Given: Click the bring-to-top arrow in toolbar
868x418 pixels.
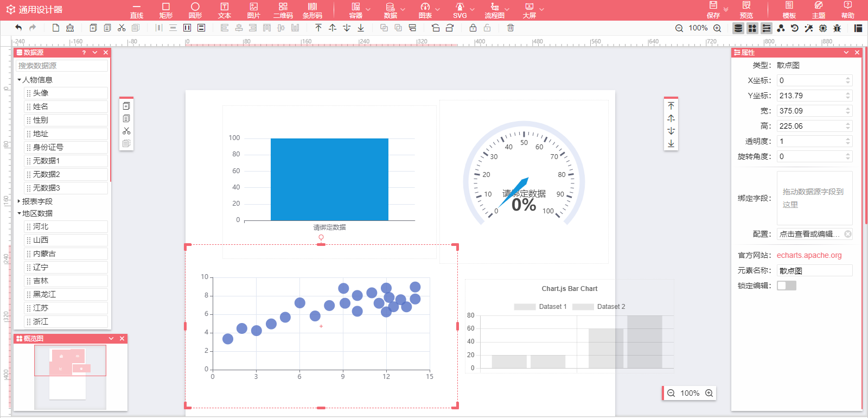Looking at the screenshot, I should click(x=318, y=28).
